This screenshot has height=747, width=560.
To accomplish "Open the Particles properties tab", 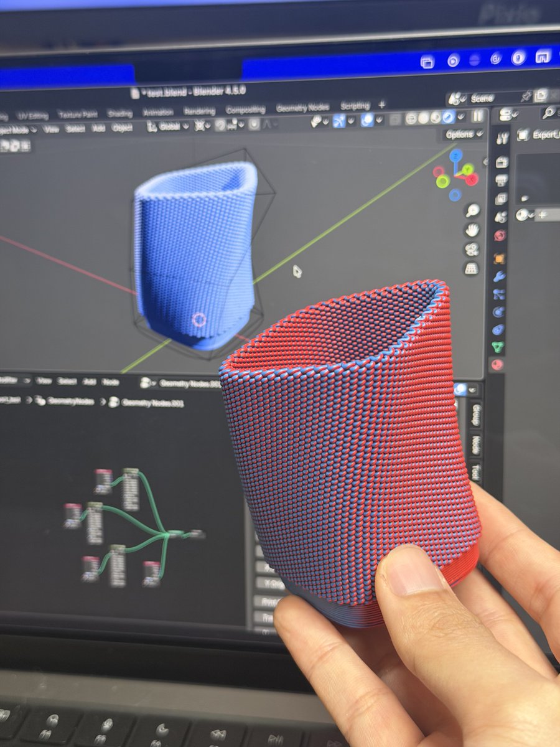I will (x=498, y=294).
